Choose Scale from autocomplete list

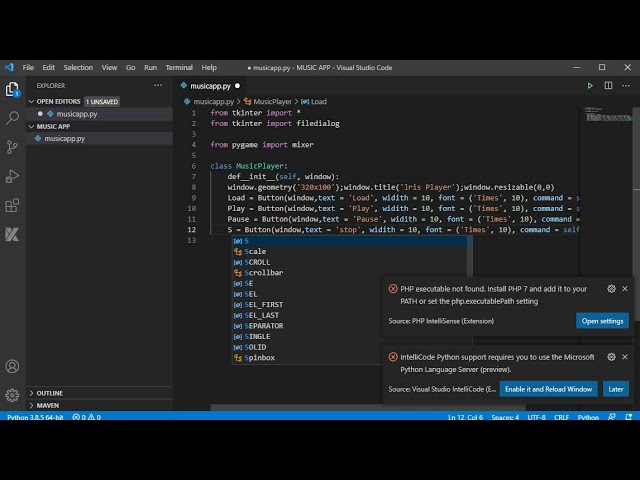(351, 251)
